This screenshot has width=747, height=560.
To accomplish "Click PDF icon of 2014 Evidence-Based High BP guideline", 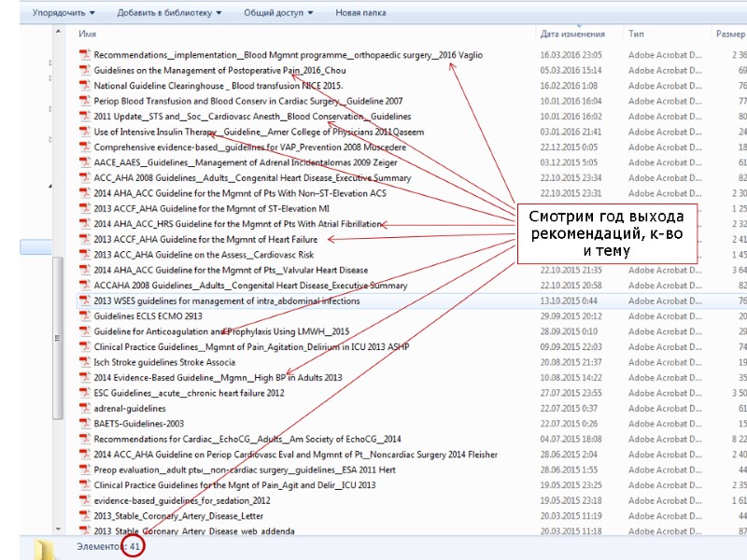I will (x=85, y=378).
